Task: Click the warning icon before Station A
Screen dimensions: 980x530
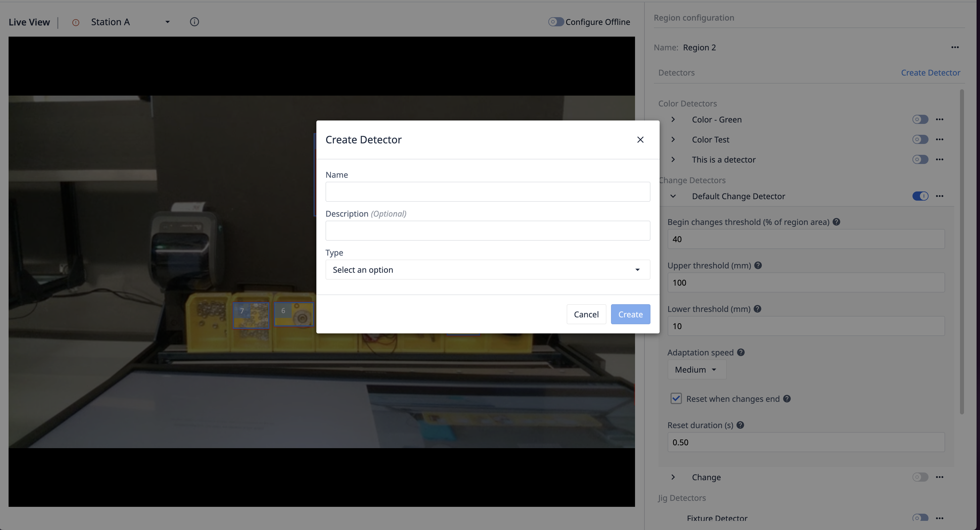Action: point(76,22)
